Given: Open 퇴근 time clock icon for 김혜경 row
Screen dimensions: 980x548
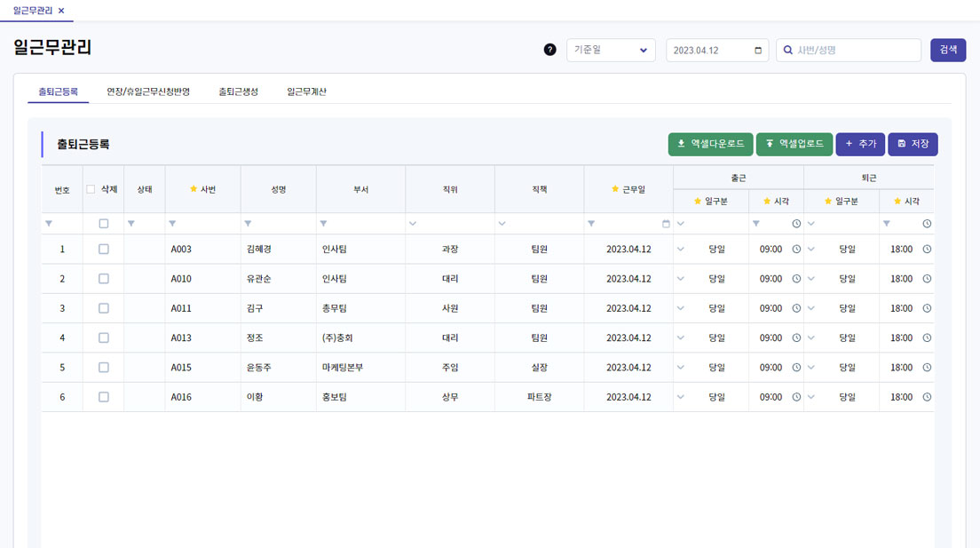Looking at the screenshot, I should pyautogui.click(x=927, y=249).
